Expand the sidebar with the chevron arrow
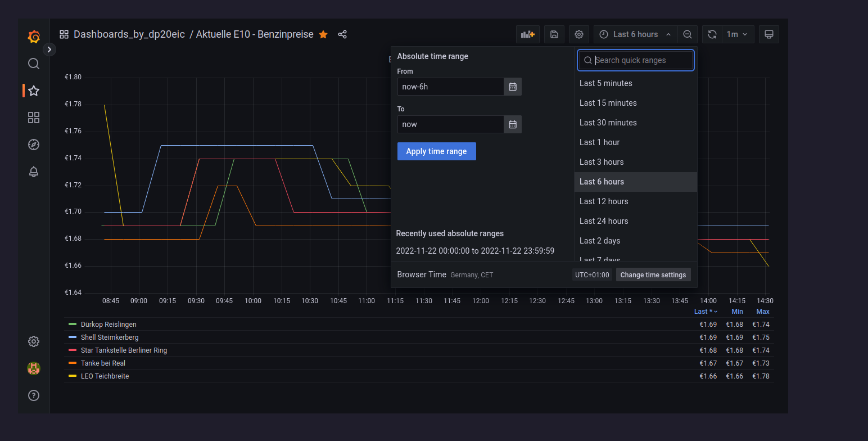 [x=49, y=49]
